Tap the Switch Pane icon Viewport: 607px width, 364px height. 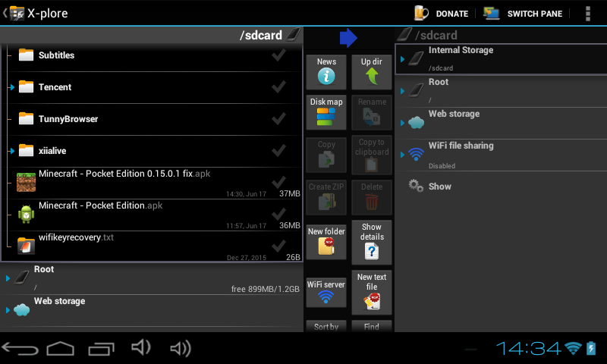[x=492, y=13]
